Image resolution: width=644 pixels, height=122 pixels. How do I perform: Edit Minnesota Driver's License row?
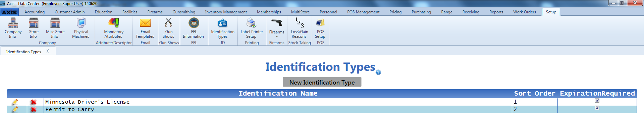click(15, 102)
